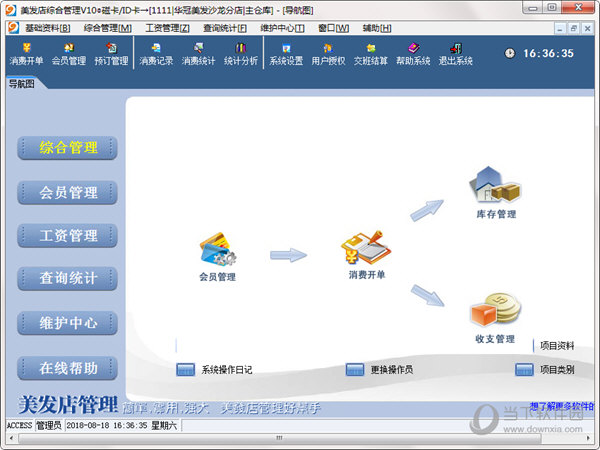
Task: Open the 维护中心[T] menu
Action: [x=282, y=28]
